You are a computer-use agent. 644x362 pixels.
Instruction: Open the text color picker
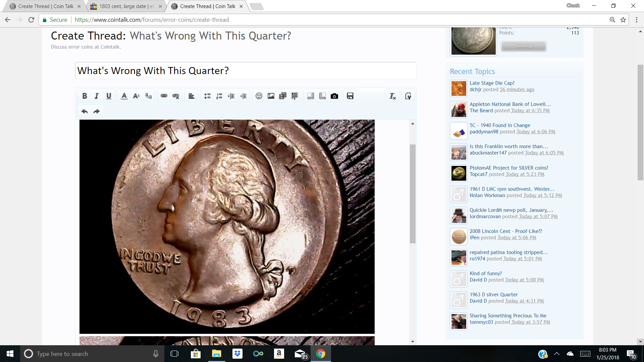pyautogui.click(x=124, y=96)
